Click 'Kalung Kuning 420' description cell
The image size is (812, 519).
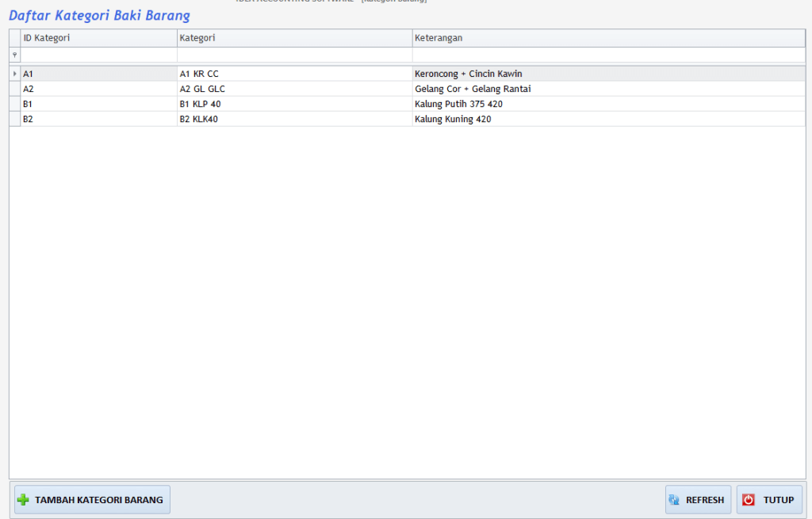(x=608, y=119)
